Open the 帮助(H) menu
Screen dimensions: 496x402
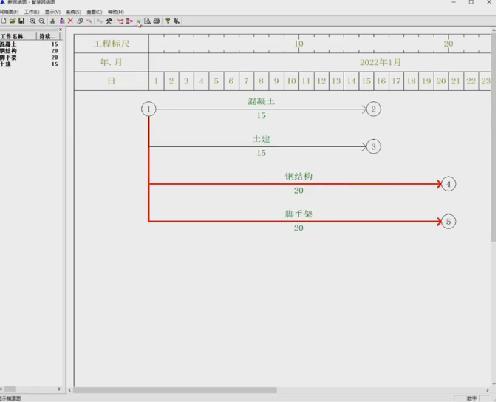[x=116, y=12]
